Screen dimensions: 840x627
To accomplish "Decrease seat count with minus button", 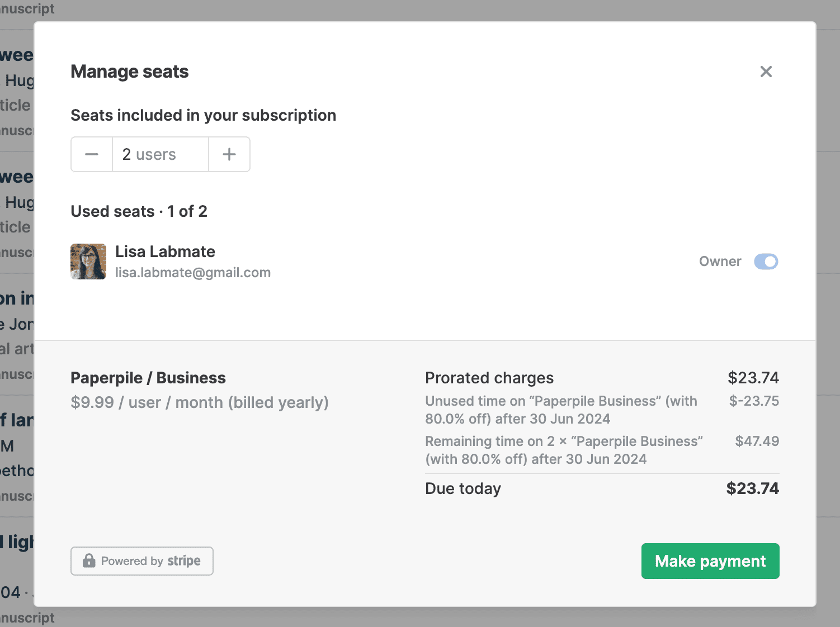I will [92, 154].
